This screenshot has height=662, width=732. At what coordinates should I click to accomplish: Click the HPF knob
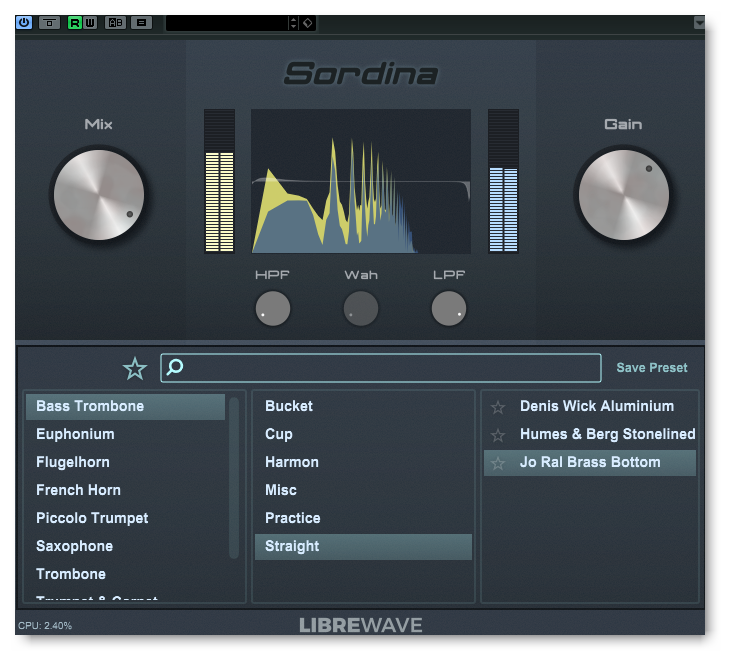coord(273,308)
